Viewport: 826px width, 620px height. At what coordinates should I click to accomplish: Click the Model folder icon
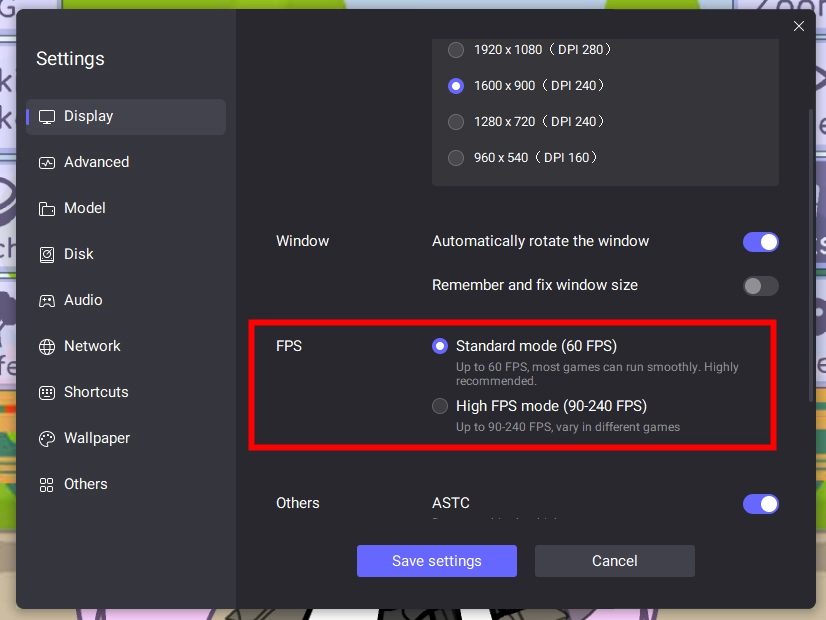click(47, 209)
